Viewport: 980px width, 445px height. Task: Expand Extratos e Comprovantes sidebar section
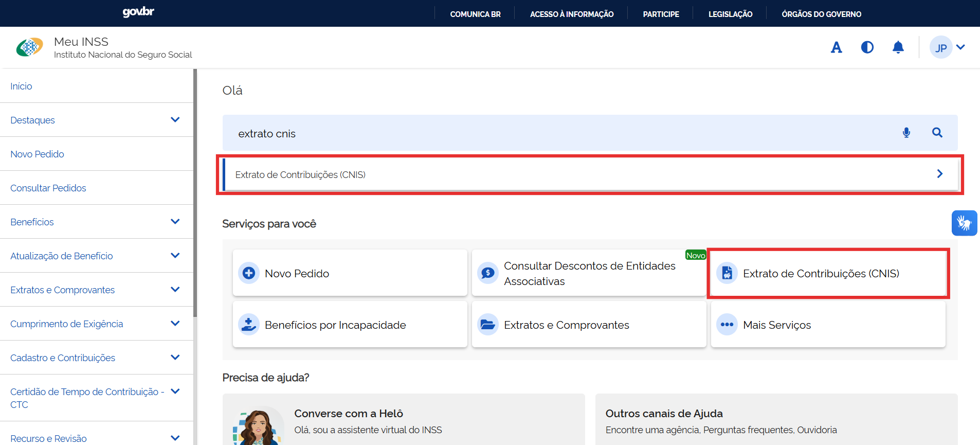point(175,289)
